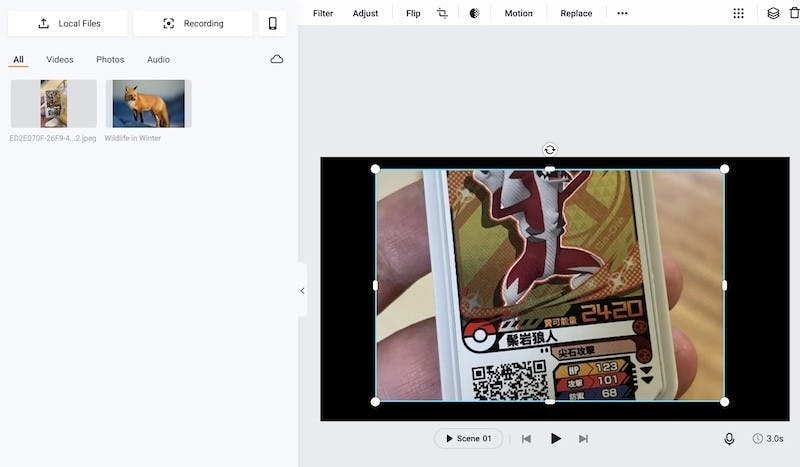Open the Adjust option
This screenshot has width=800, height=467.
tap(365, 13)
